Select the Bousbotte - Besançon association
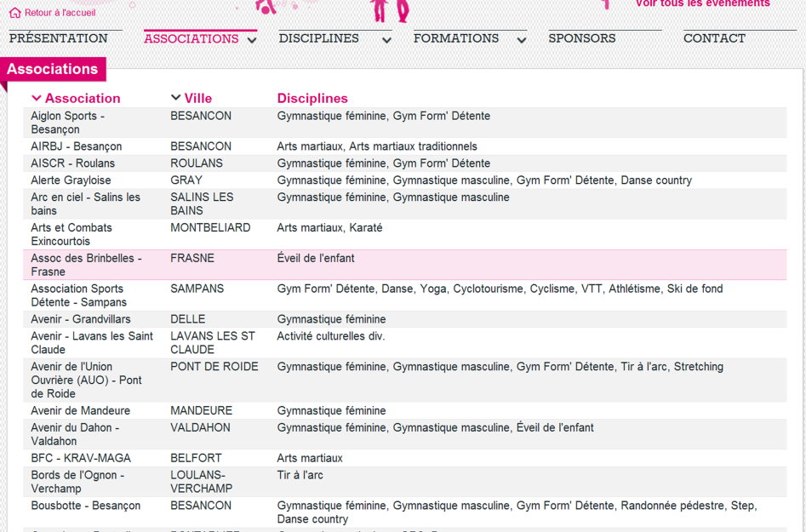The image size is (806, 532). click(85, 506)
